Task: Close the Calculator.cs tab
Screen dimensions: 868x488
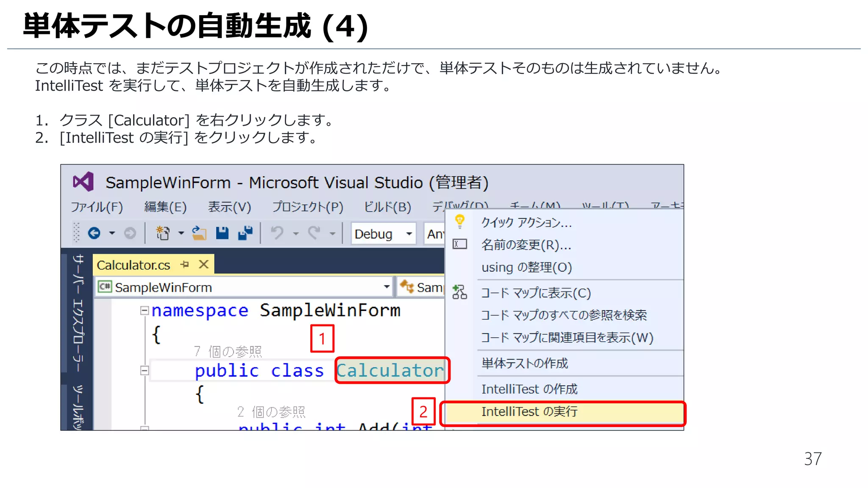Action: 204,264
